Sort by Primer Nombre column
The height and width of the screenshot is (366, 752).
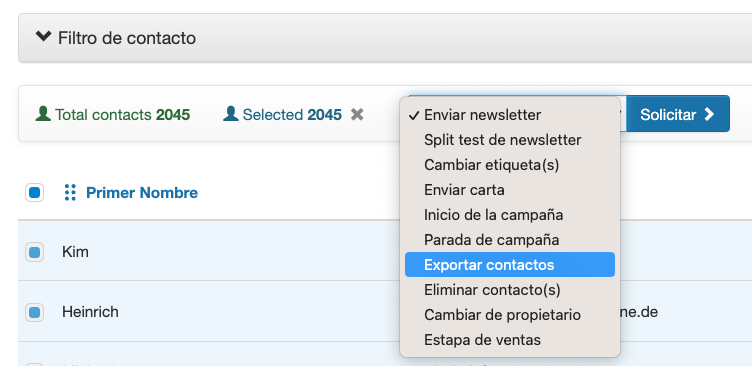click(141, 193)
